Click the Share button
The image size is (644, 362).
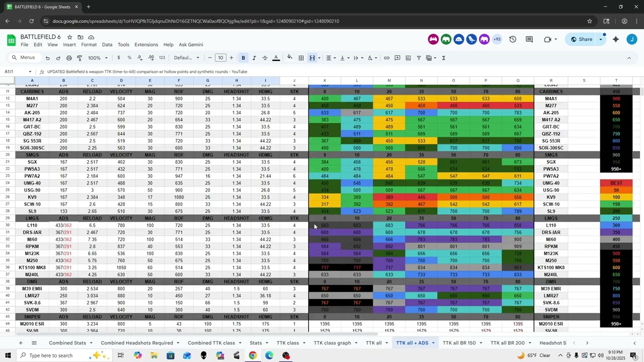[582, 39]
